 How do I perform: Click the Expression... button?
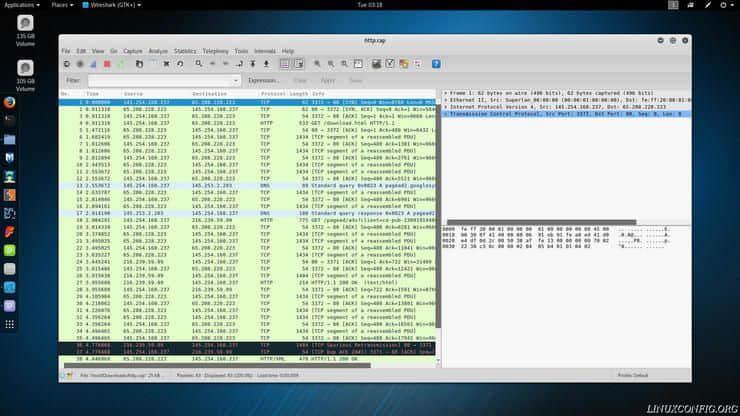tap(264, 80)
